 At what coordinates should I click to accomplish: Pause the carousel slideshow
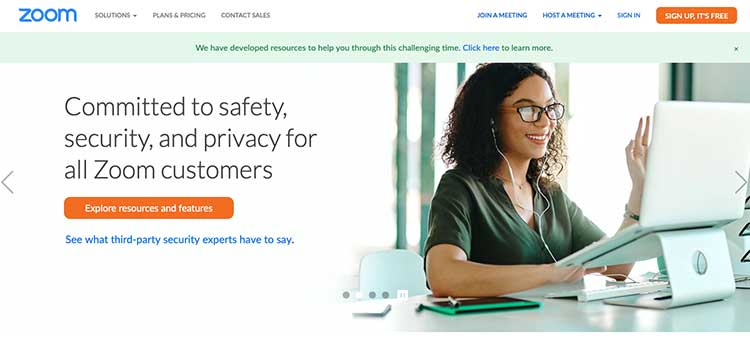[x=403, y=295]
